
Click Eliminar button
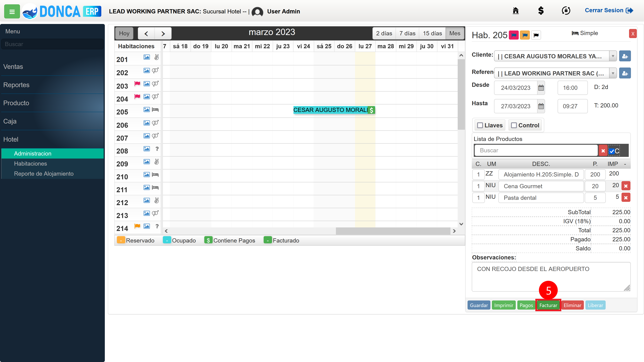click(x=573, y=305)
